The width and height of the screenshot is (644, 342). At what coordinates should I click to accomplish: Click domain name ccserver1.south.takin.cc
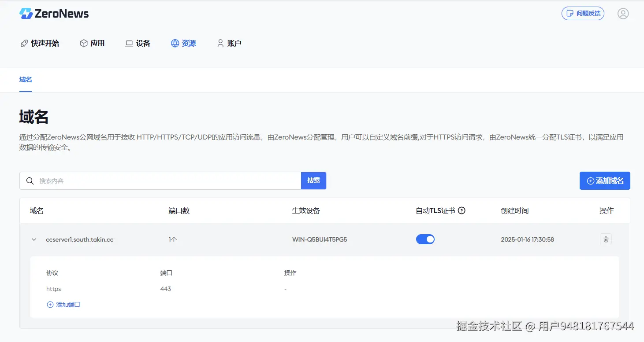(80, 239)
